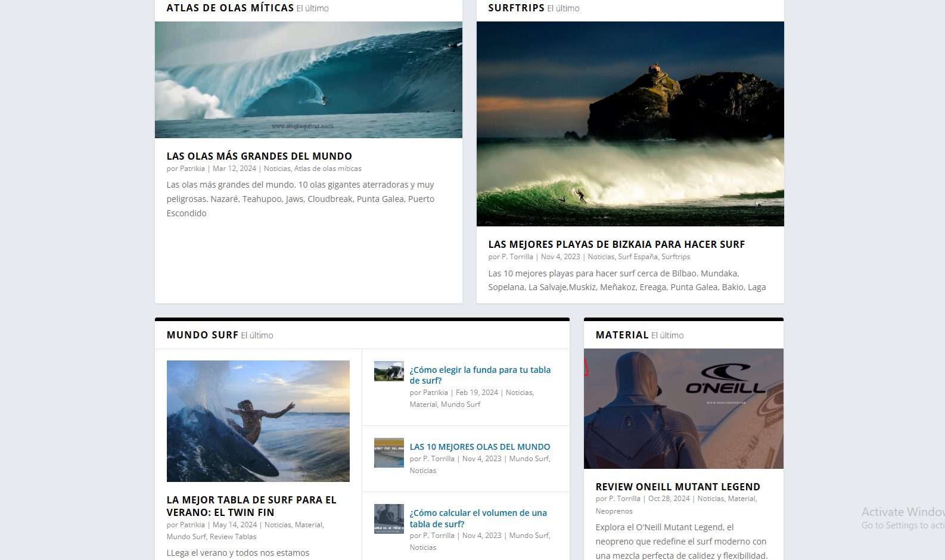This screenshot has width=945, height=560.
Task: Click the Bizkaia coastline surf photo
Action: (x=630, y=124)
